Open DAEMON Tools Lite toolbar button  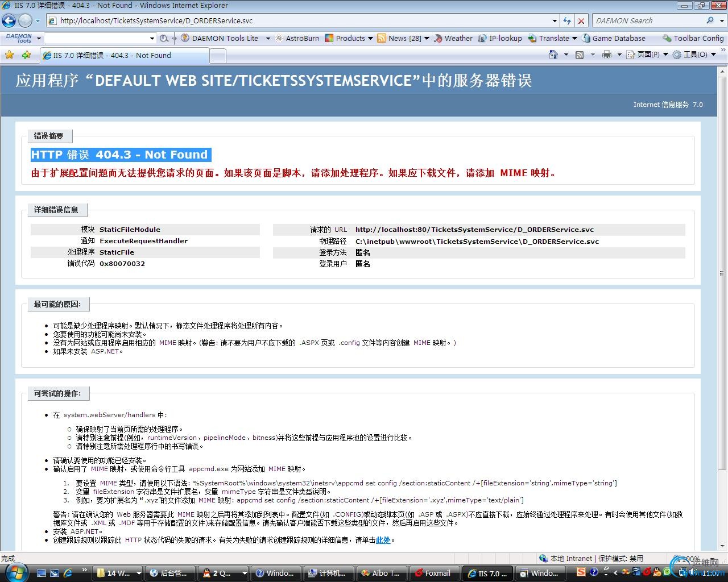coord(220,39)
